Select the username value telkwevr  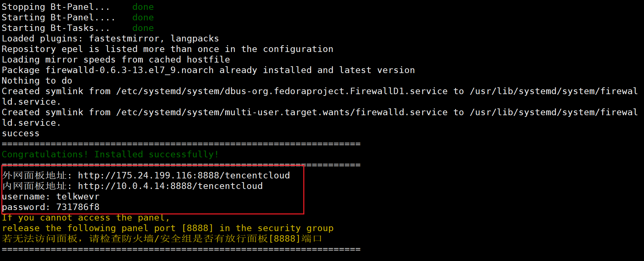click(x=78, y=196)
